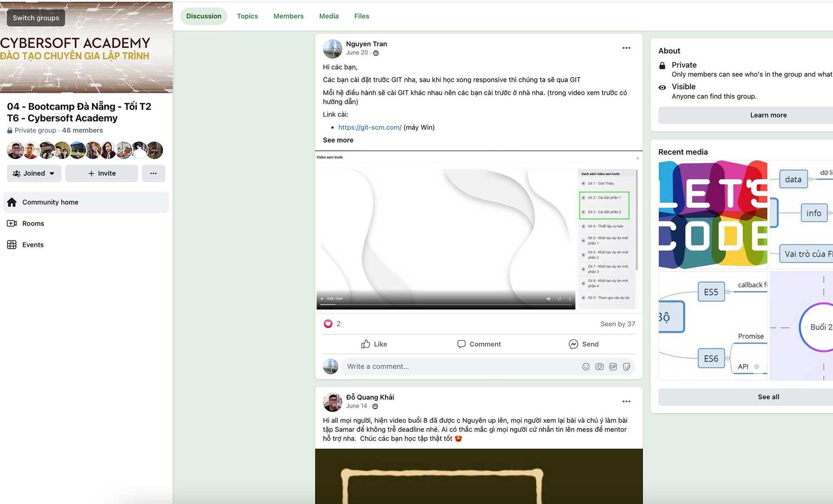Click the Switch groups button
833x504 pixels.
36,18
